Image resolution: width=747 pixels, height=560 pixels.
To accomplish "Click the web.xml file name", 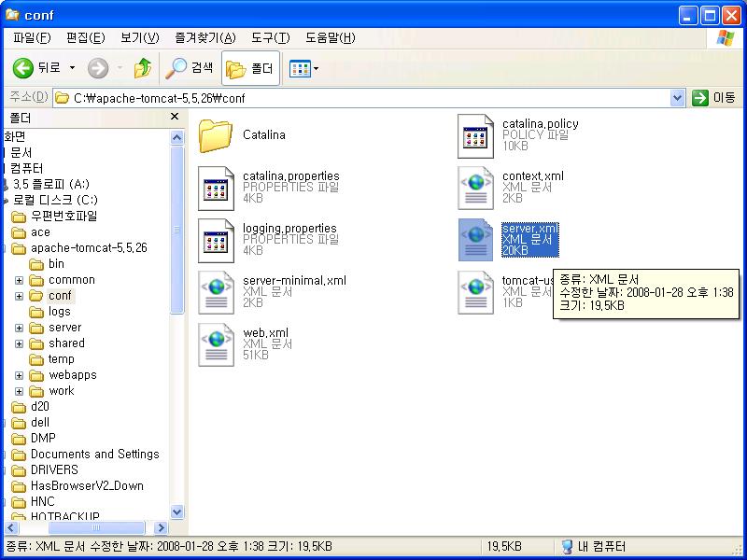I will 265,333.
